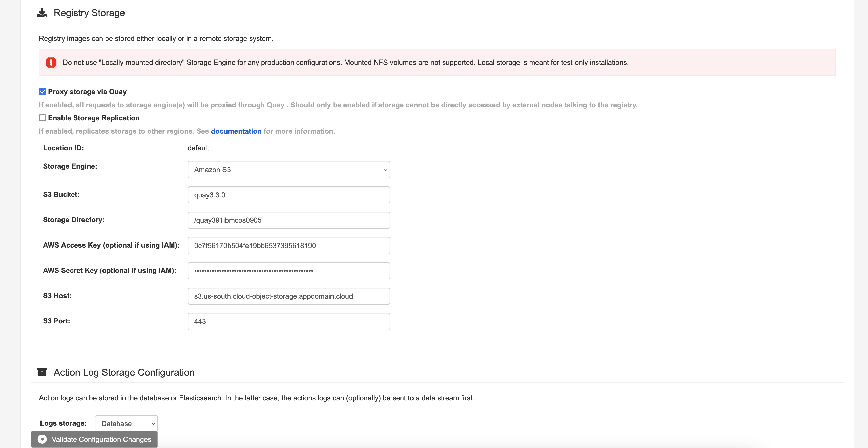Edit the S3 Port field

(288, 321)
